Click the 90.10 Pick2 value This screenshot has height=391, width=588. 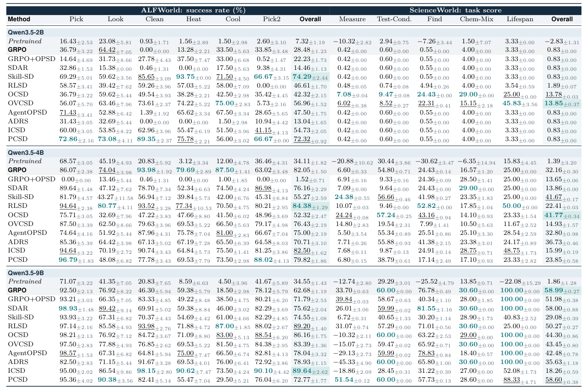tap(271, 371)
